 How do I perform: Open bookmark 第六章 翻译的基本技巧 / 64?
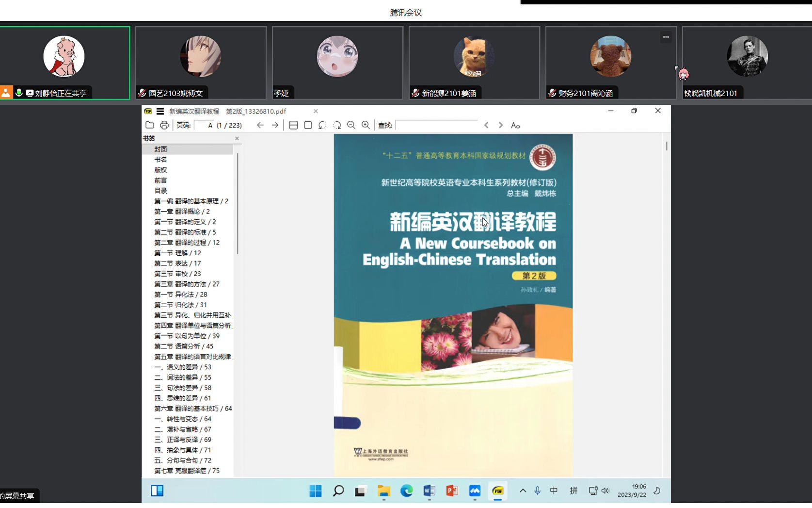tap(193, 409)
